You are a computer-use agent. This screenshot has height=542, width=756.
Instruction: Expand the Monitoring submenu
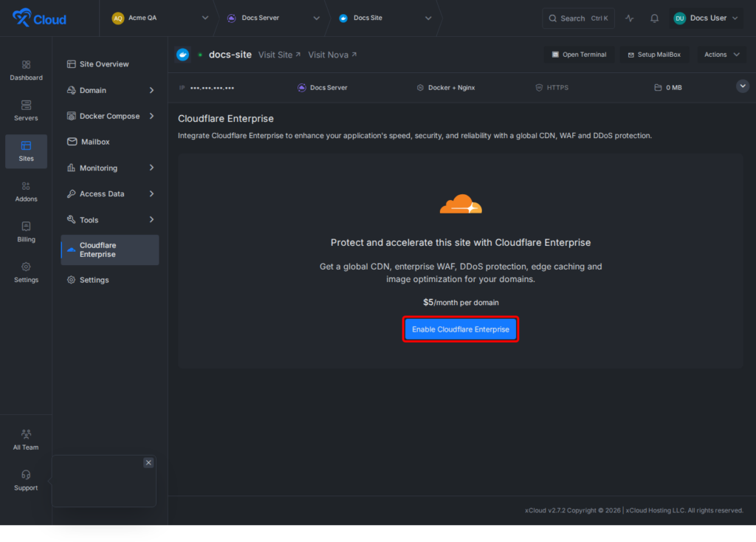click(111, 168)
